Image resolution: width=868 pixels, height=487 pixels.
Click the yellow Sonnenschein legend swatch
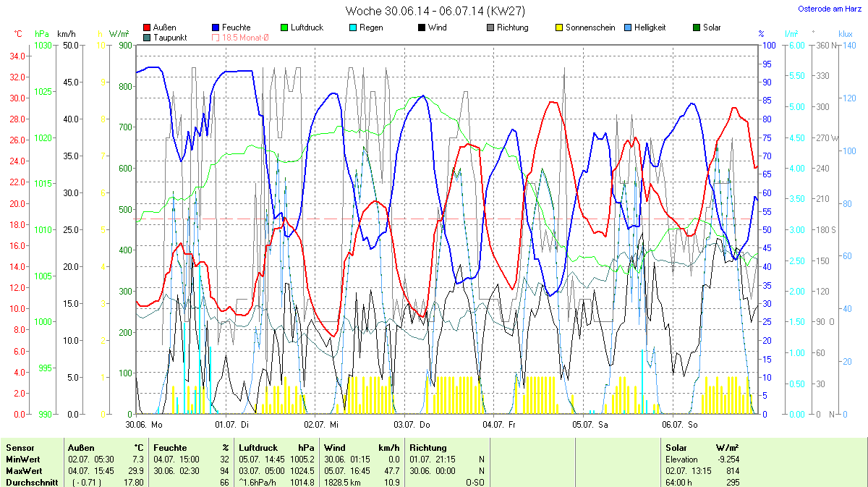tap(558, 28)
